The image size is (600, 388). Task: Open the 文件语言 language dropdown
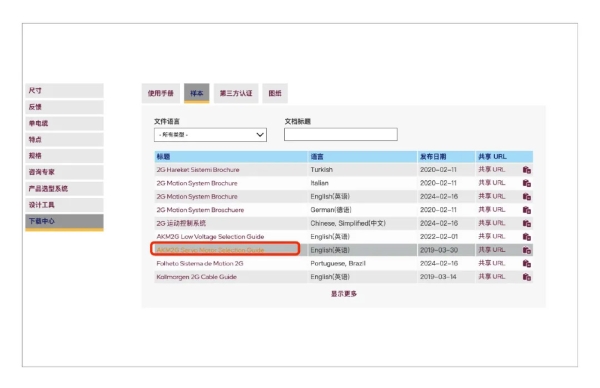tap(210, 135)
